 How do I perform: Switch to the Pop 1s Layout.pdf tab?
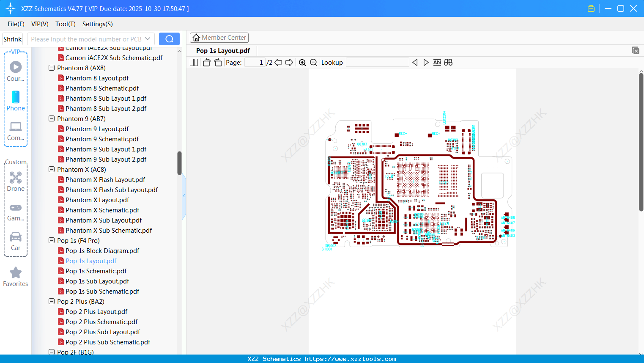222,50
